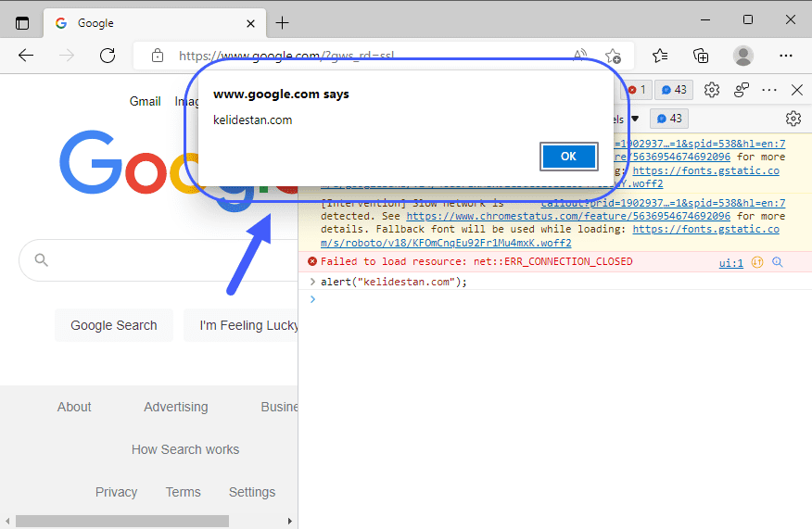Click the scrollbar left arrow
Screen dimensions: 812x529
click(x=7, y=521)
